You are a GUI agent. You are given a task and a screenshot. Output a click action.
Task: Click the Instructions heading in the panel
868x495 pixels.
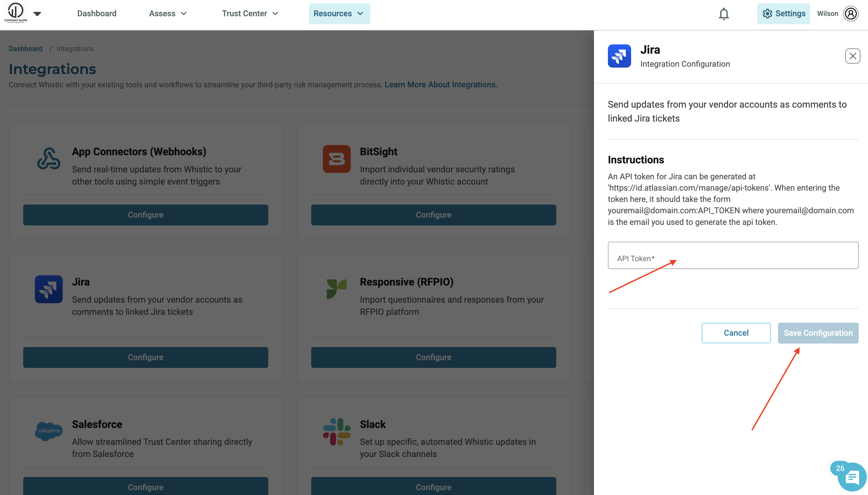(x=636, y=160)
